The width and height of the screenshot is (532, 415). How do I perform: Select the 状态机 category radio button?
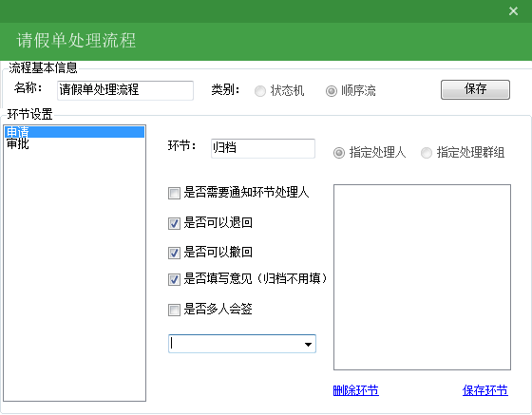(260, 91)
